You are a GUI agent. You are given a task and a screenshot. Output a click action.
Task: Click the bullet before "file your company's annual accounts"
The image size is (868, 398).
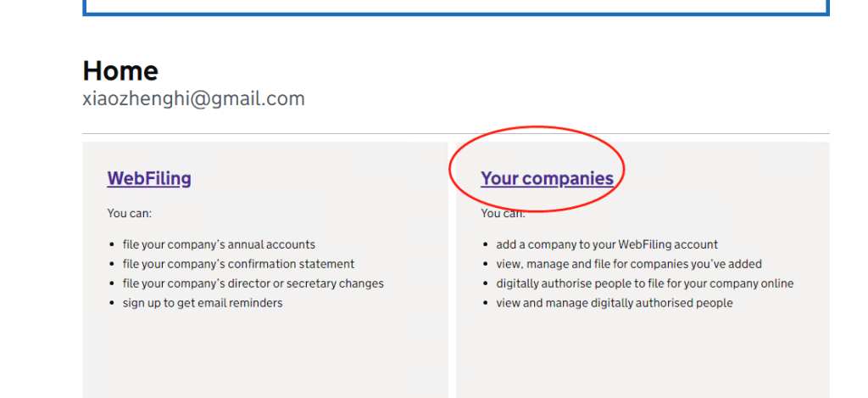pos(114,245)
